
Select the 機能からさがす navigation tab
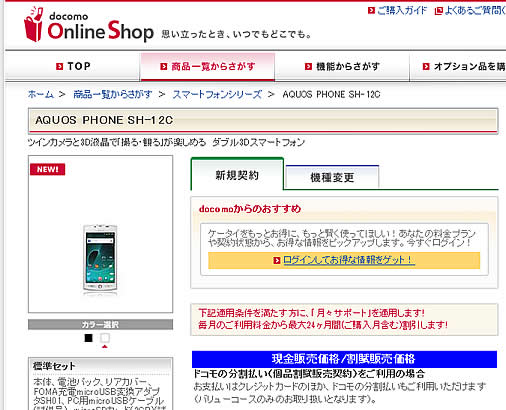pos(342,66)
